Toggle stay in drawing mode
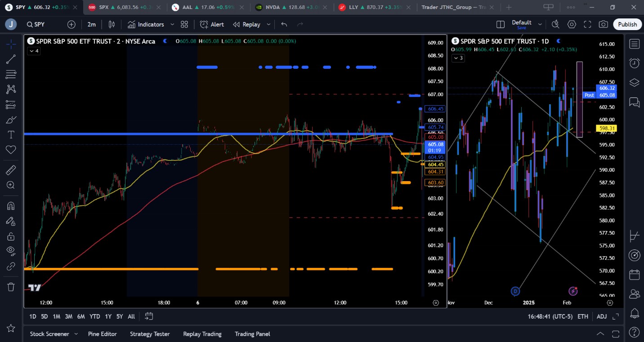644x342 pixels. click(x=11, y=221)
